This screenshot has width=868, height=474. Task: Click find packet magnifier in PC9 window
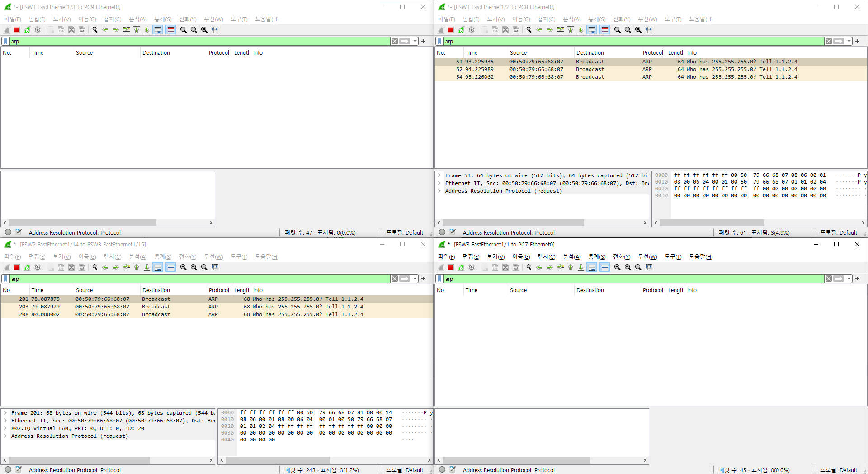pyautogui.click(x=95, y=30)
